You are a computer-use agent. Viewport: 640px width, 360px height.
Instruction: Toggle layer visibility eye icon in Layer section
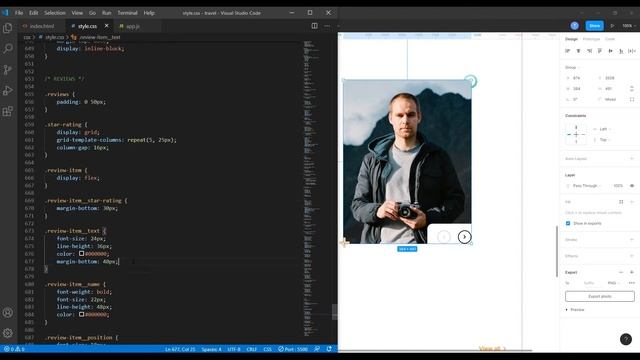click(632, 186)
